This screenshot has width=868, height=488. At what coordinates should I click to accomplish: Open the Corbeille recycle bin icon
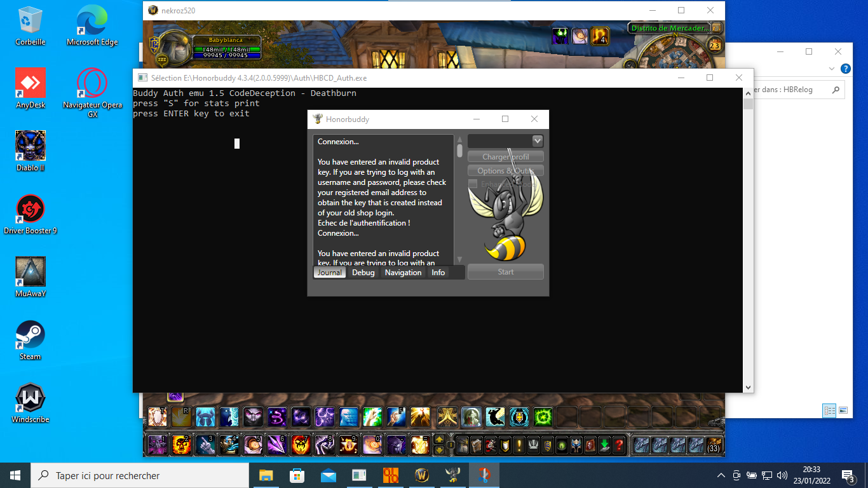tap(31, 26)
